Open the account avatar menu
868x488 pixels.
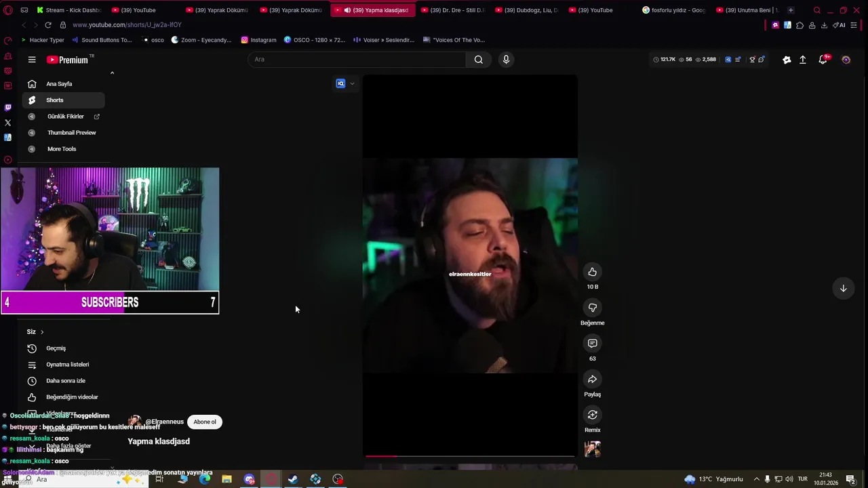click(846, 60)
